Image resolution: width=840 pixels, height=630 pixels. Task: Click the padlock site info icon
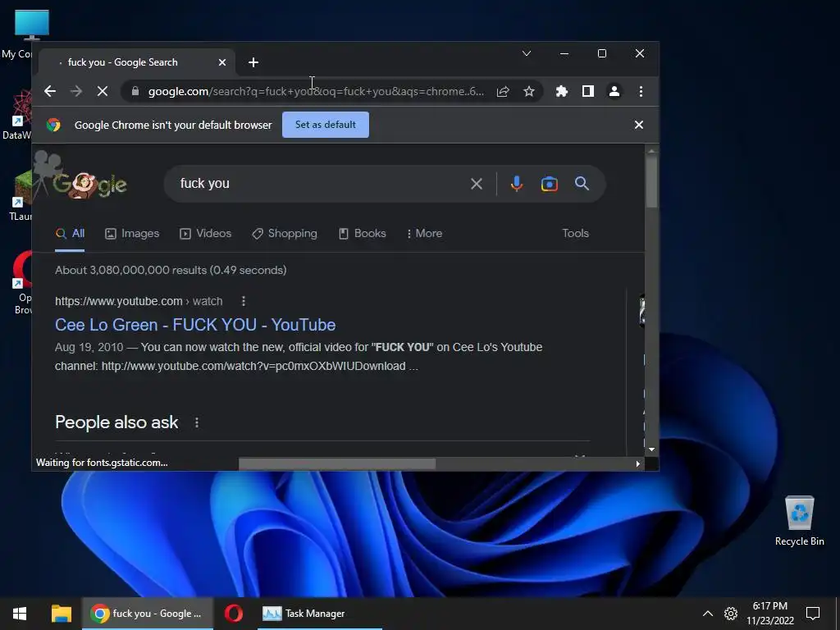point(135,91)
